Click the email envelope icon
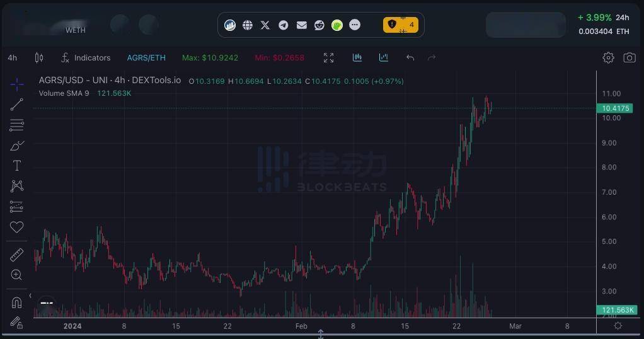The height and width of the screenshot is (339, 644). 301,25
